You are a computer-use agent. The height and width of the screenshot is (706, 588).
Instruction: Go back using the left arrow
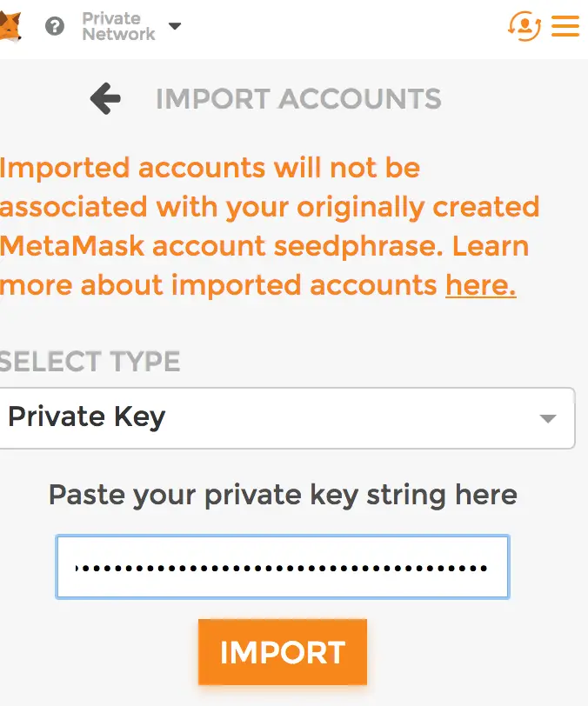click(106, 99)
